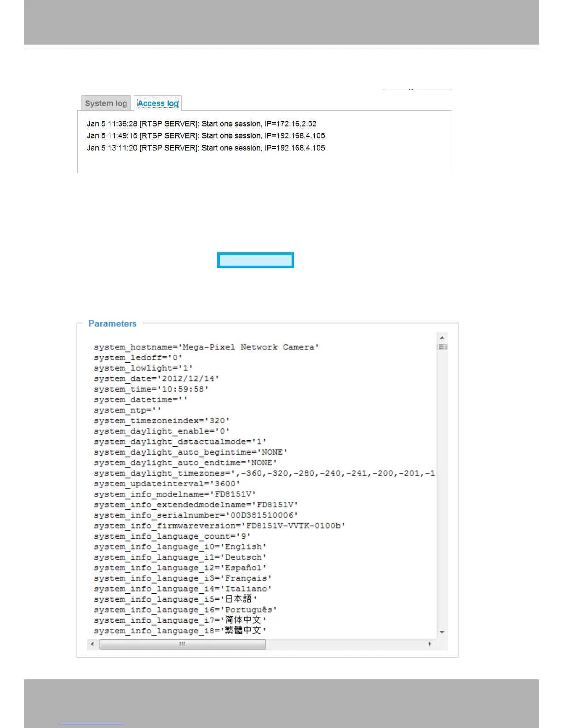The image size is (563, 728).
Task: Click the language_i1='Deutsch' line
Action: [180, 557]
